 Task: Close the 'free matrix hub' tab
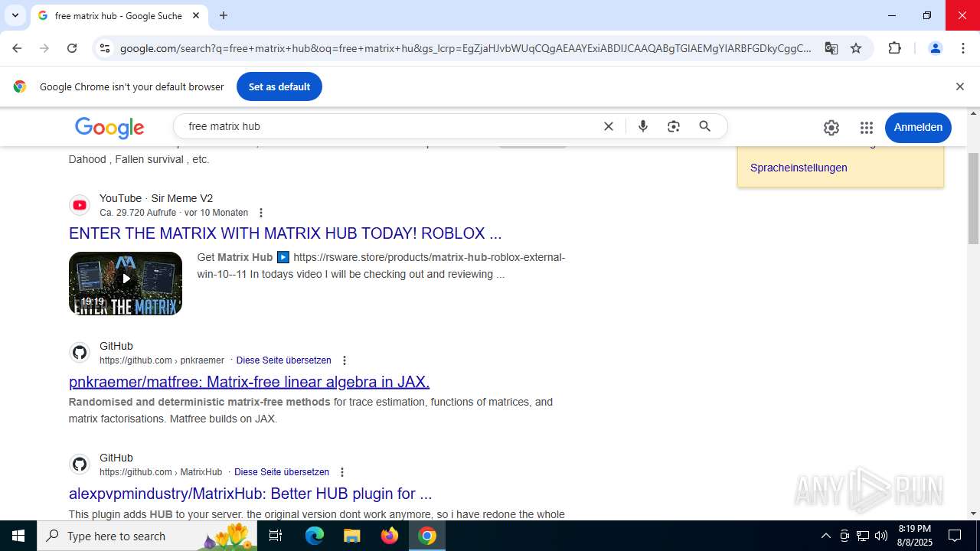(196, 15)
